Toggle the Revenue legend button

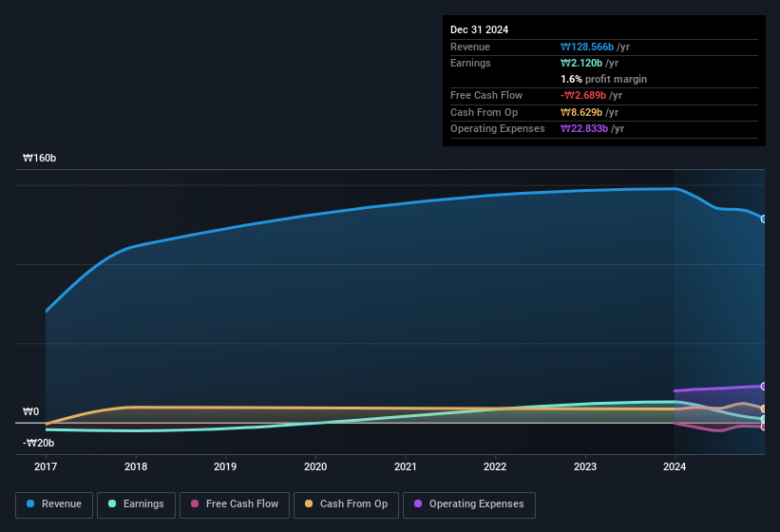[x=54, y=505]
